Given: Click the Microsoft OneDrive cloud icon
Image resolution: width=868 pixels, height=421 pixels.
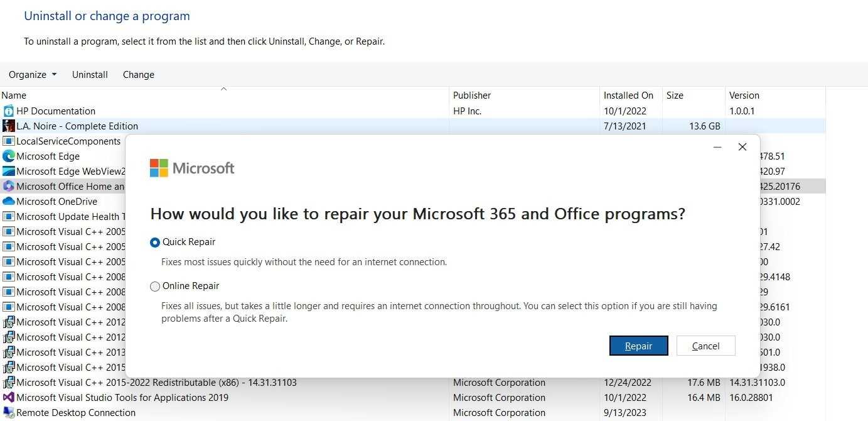Looking at the screenshot, I should [8, 202].
